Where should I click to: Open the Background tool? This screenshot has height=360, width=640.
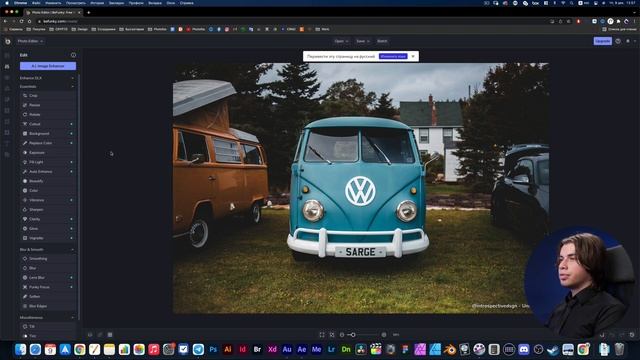click(48, 133)
